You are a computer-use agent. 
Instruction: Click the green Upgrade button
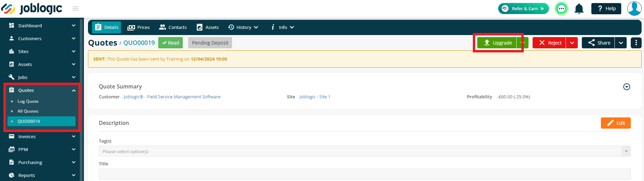click(x=497, y=43)
